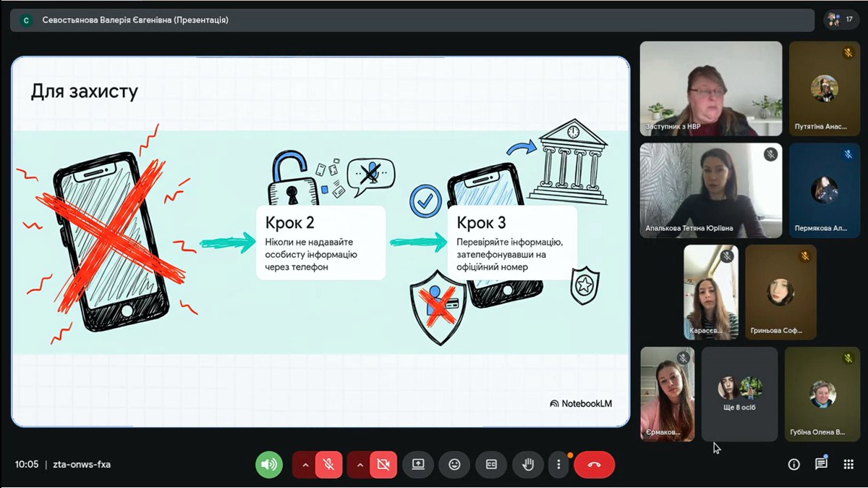Screen dimensions: 868x488
Task: Click the meeting code zta-onws-fxa
Action: pos(82,464)
